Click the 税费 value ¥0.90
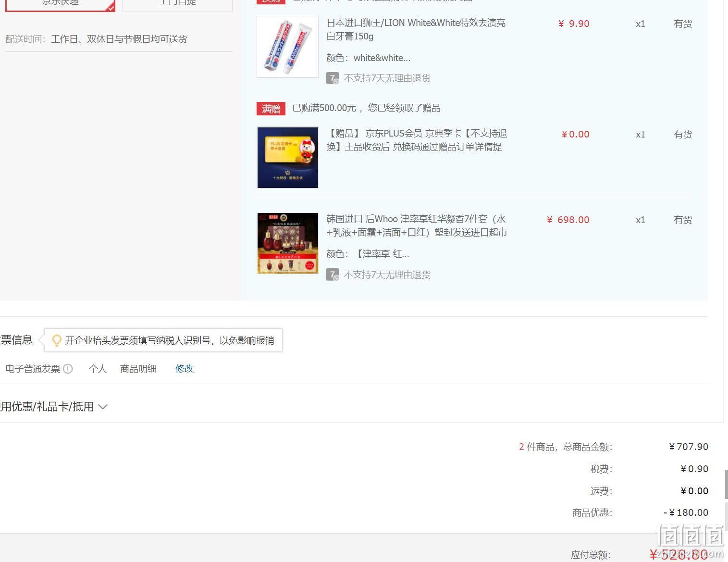The image size is (728, 562). tap(694, 469)
